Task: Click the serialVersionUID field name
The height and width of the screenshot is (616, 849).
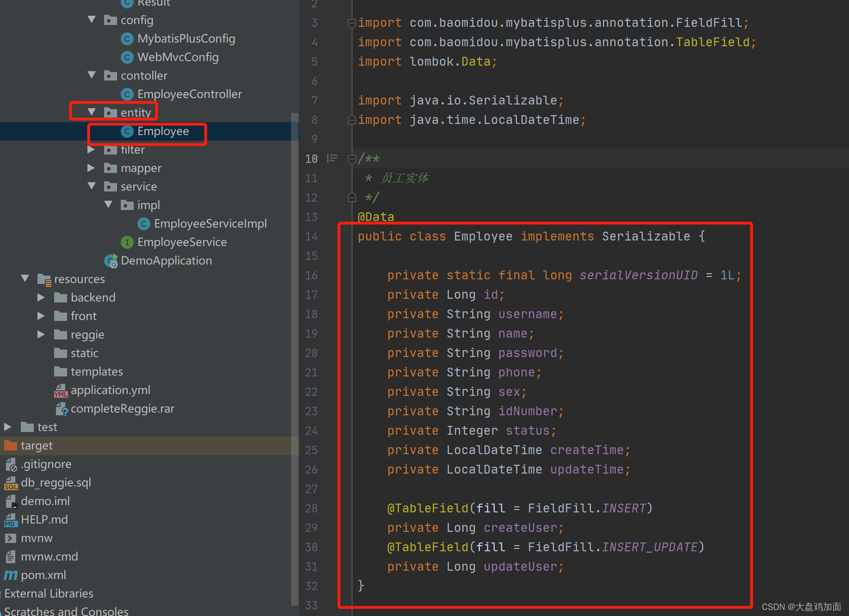Action: coord(638,275)
